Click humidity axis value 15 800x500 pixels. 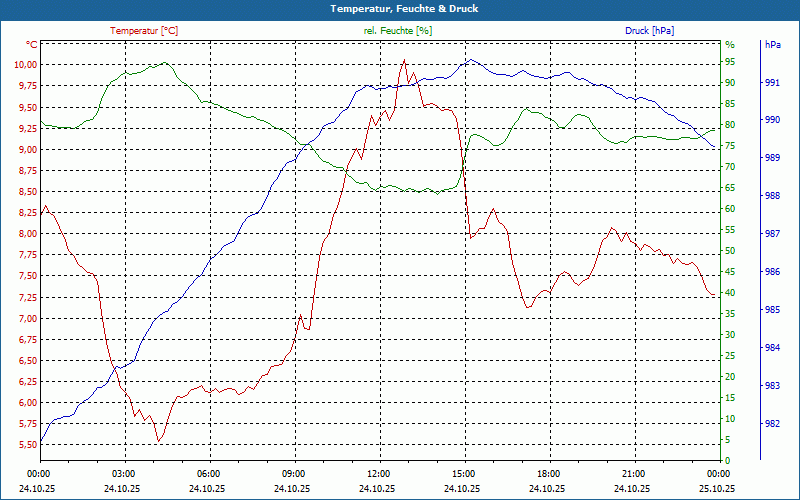[730, 398]
